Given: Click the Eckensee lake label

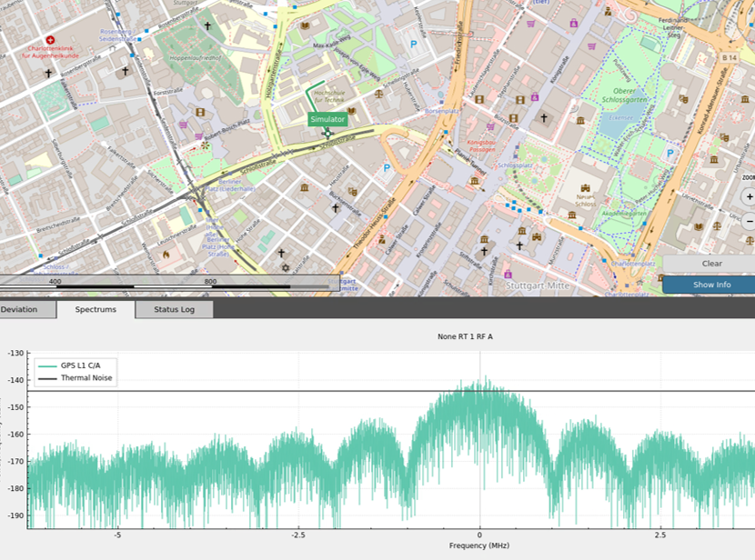Looking at the screenshot, I should pos(620,118).
